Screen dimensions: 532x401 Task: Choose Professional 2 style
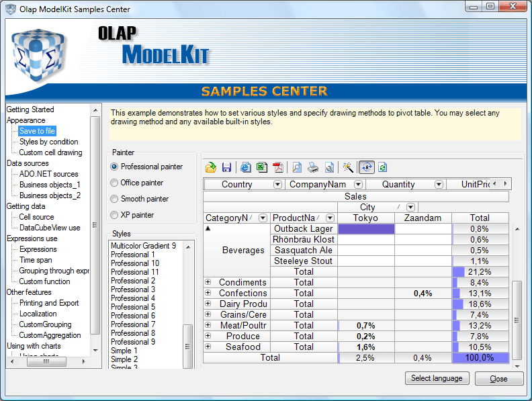point(133,281)
